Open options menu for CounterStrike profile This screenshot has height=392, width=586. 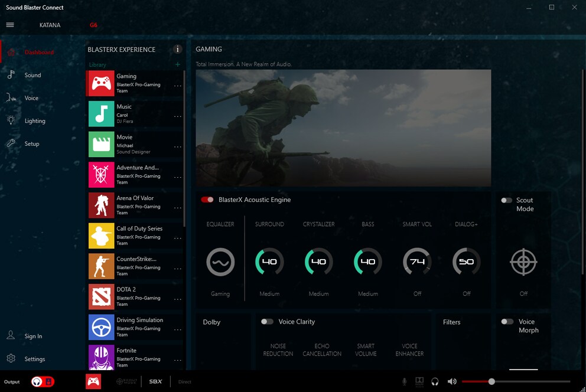pyautogui.click(x=178, y=269)
